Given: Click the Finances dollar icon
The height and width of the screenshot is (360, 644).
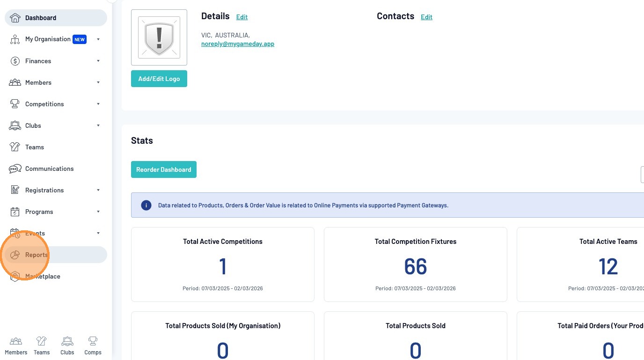Looking at the screenshot, I should tap(15, 61).
